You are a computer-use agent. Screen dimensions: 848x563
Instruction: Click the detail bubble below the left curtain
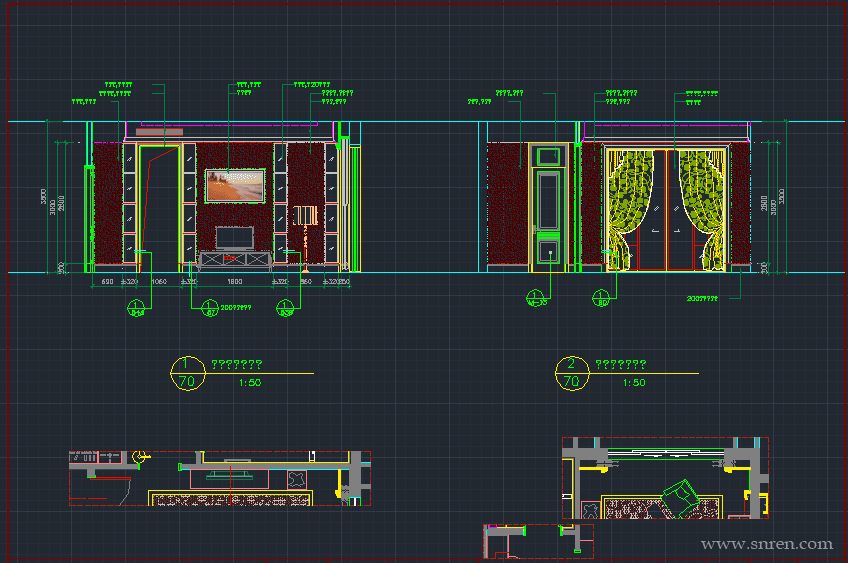(x=601, y=298)
